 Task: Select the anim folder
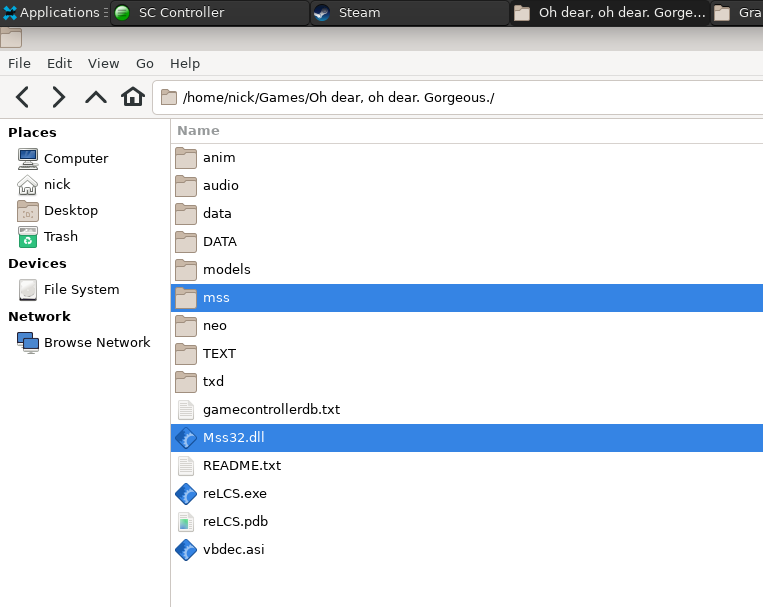pos(218,158)
